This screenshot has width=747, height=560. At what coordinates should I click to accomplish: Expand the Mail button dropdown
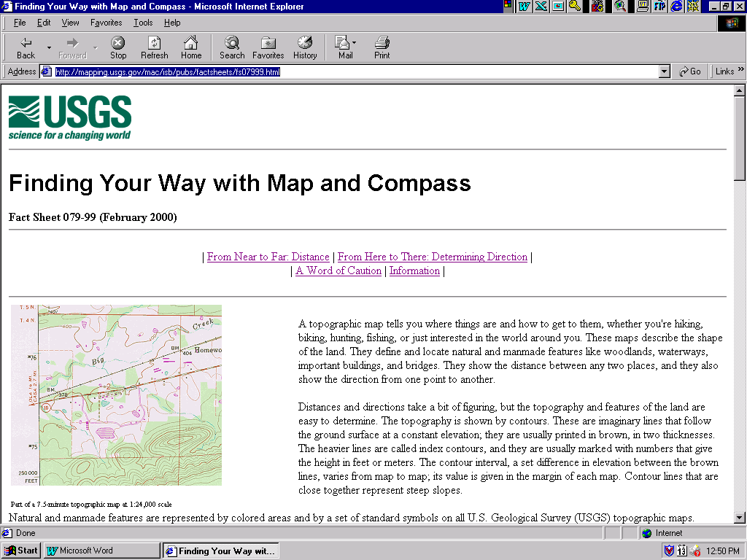(x=355, y=44)
